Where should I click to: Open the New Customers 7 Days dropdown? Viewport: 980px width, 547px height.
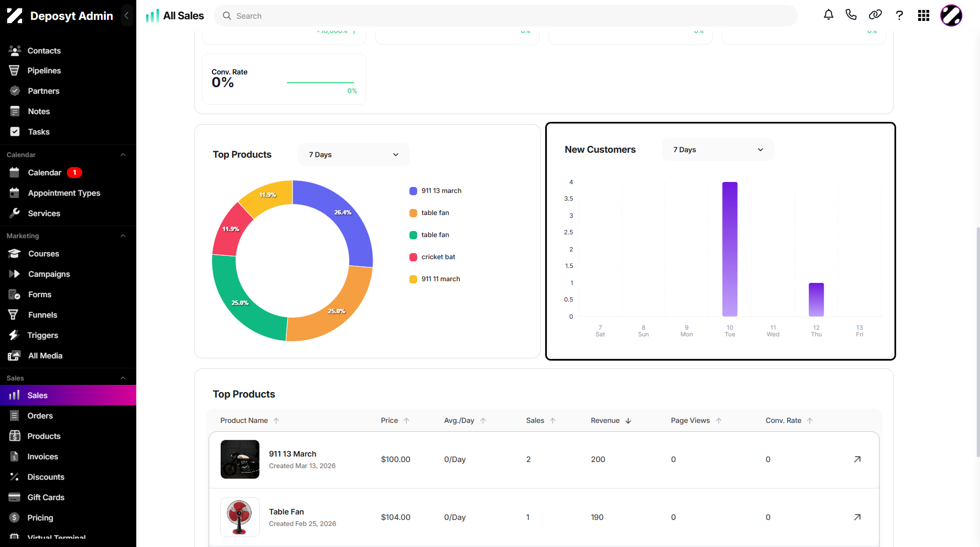coord(718,149)
